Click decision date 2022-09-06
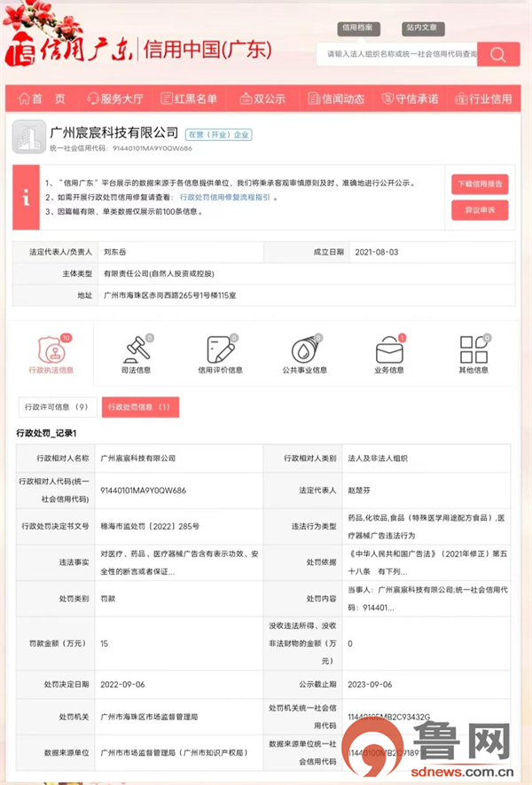 tap(122, 685)
